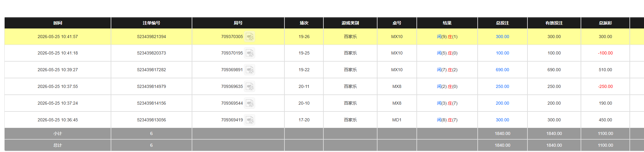Select the 总派彩 column header
Screen dimensions: 644x152
point(605,23)
